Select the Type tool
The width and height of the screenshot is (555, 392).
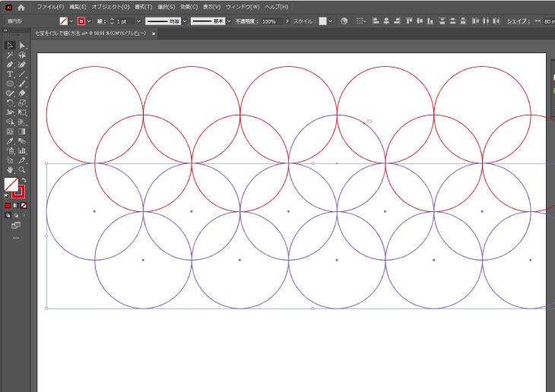point(10,74)
